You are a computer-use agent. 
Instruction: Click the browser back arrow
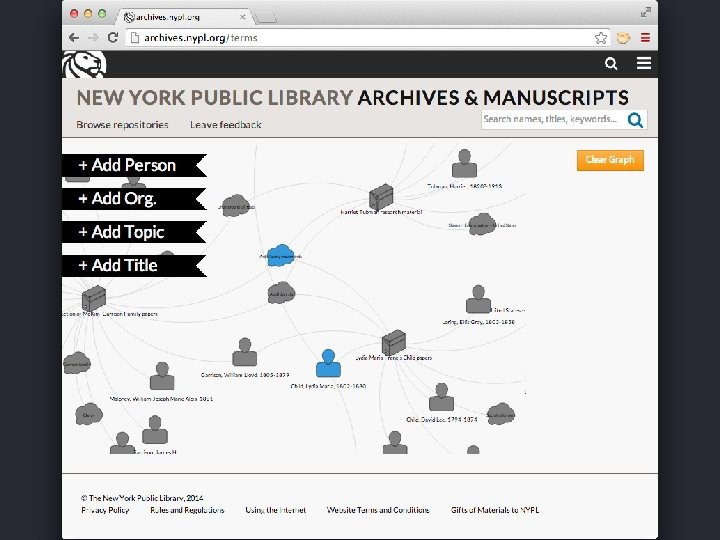tap(74, 38)
